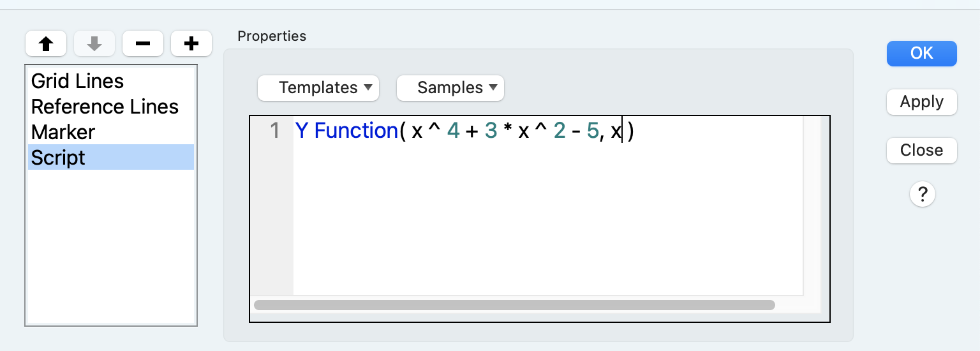Select Grid Lines in the list
This screenshot has width=980, height=351.
point(77,81)
